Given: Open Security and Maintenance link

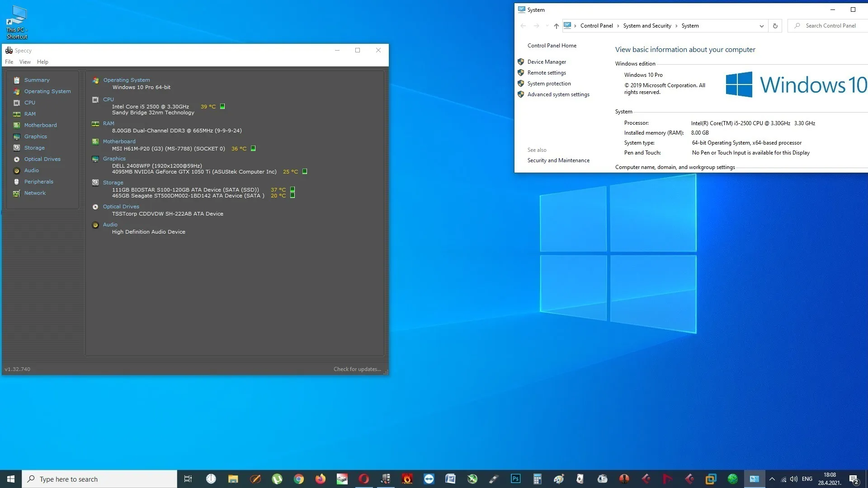Looking at the screenshot, I should [558, 160].
